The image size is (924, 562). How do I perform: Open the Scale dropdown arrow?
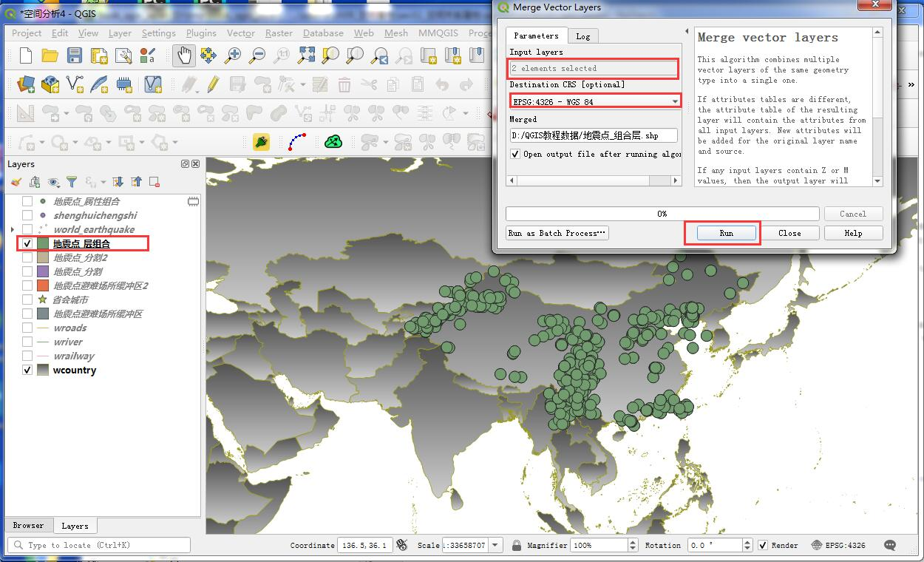[x=495, y=545]
